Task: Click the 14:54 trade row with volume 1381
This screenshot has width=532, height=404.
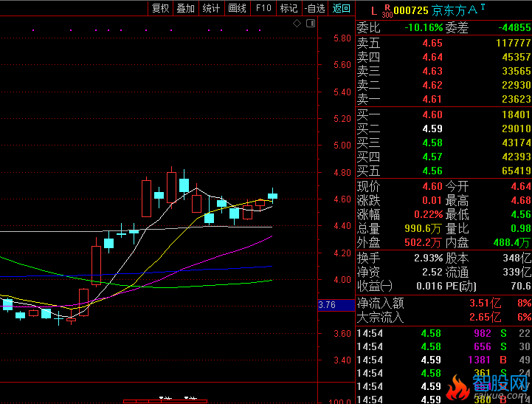Action: click(443, 360)
